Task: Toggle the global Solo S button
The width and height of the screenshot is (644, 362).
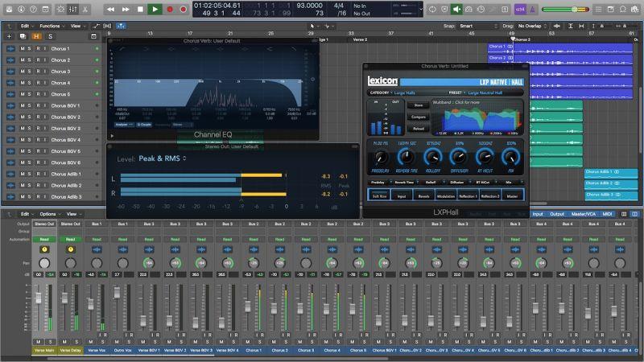Action: click(50, 36)
